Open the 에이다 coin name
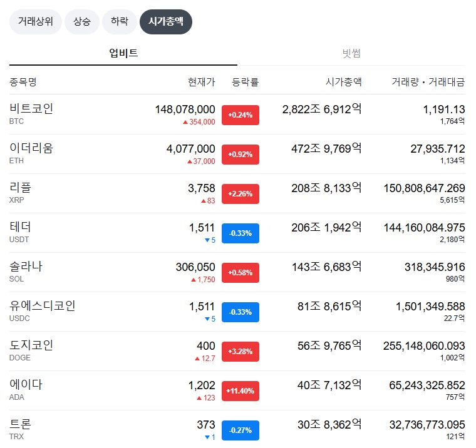The image size is (476, 448). 26,385
